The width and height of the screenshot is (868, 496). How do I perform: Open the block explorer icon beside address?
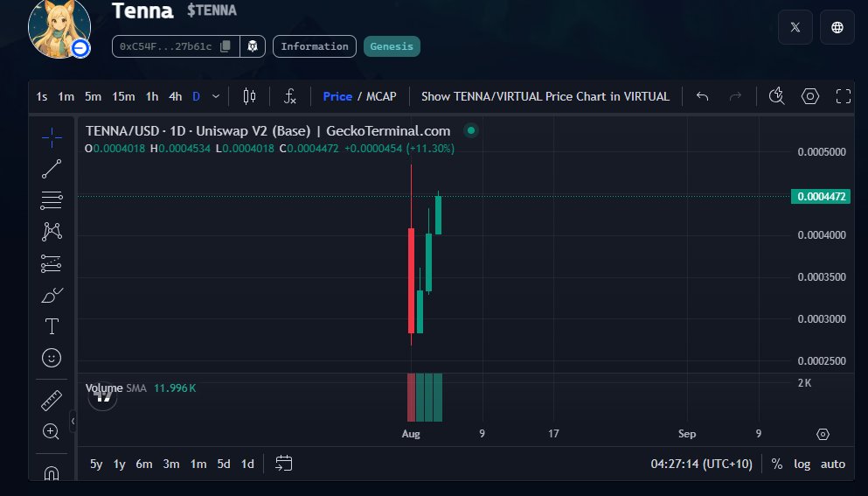point(253,46)
